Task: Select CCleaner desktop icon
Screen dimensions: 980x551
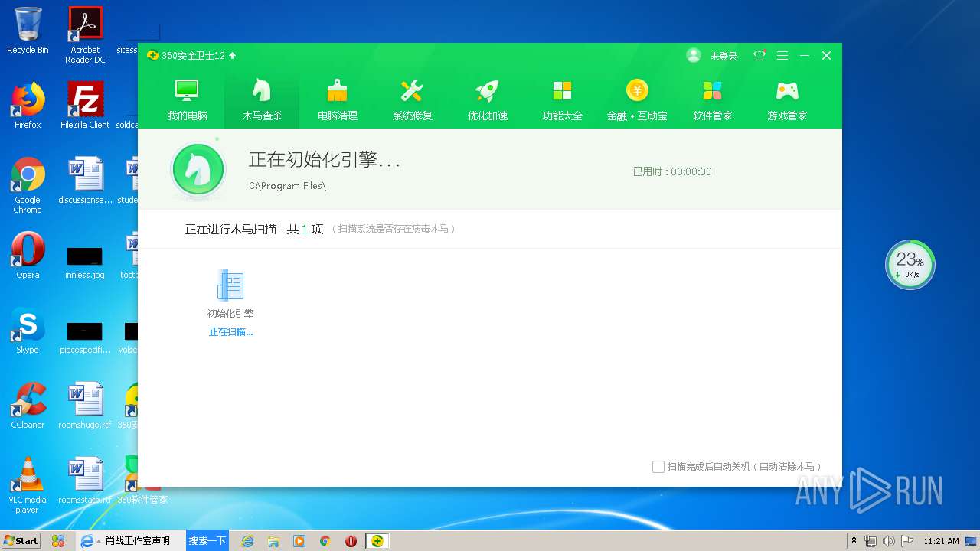Action: click(x=28, y=406)
